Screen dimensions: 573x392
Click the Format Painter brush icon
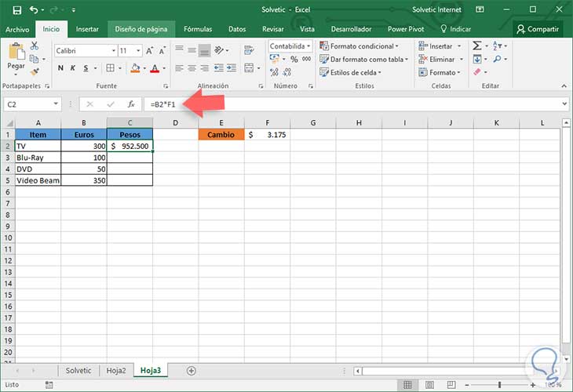point(35,72)
